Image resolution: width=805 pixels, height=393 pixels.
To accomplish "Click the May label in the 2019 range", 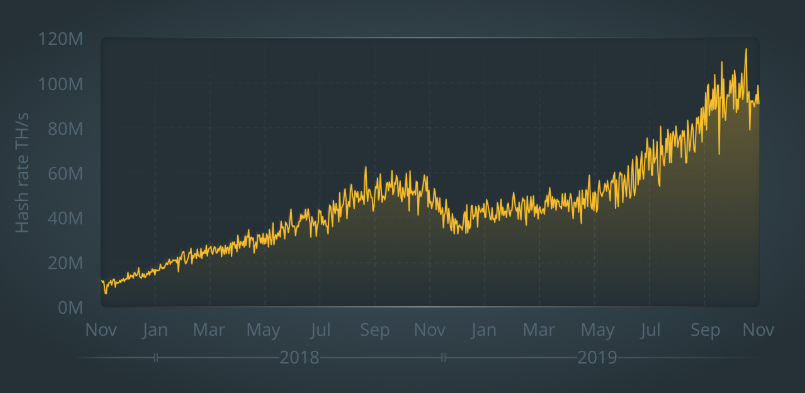I will (x=598, y=330).
